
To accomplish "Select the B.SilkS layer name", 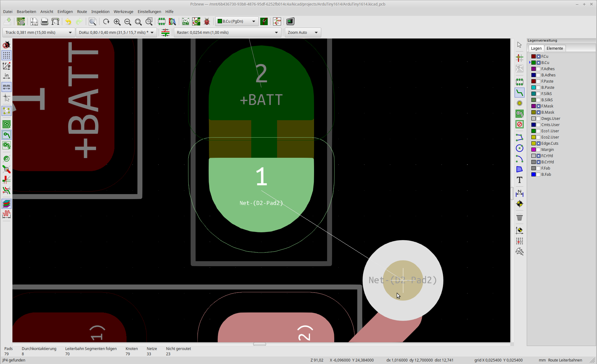I will [547, 100].
